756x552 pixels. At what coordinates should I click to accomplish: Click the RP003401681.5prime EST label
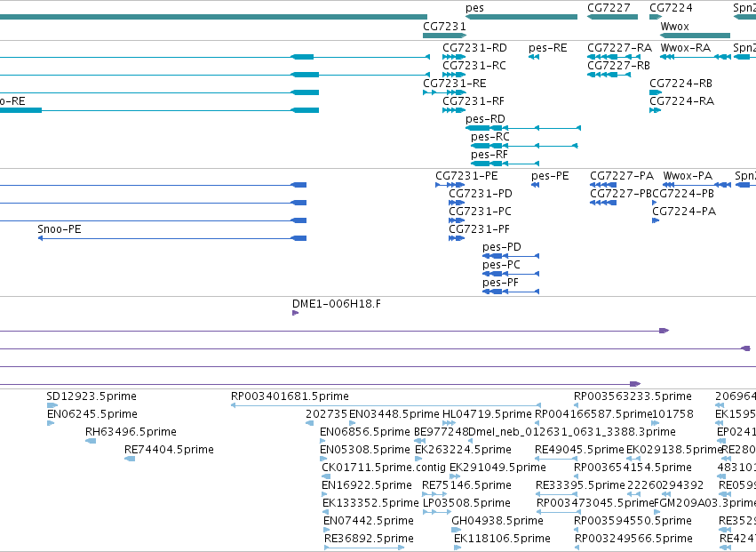(x=290, y=396)
